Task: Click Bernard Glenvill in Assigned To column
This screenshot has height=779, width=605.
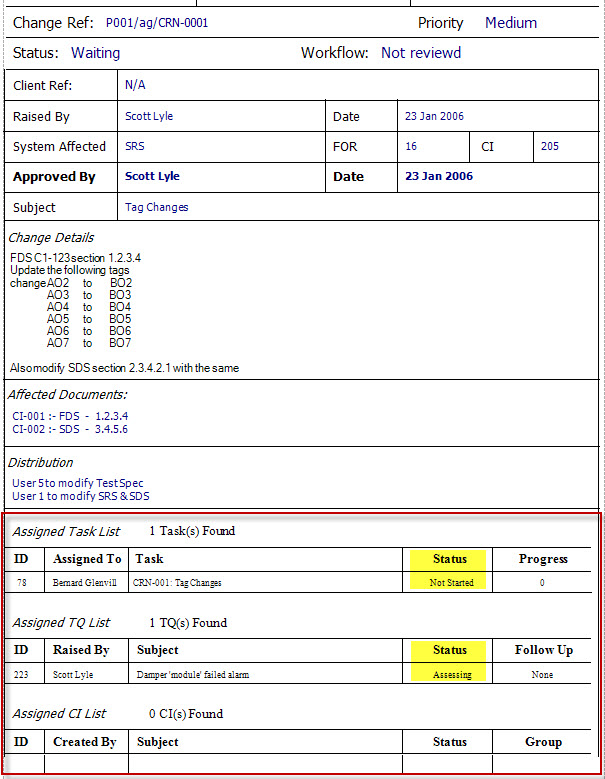Action: pyautogui.click(x=87, y=582)
